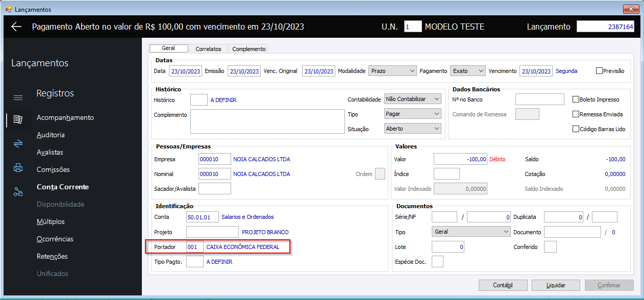Click the node-link share icon in sidebar

tap(18, 192)
